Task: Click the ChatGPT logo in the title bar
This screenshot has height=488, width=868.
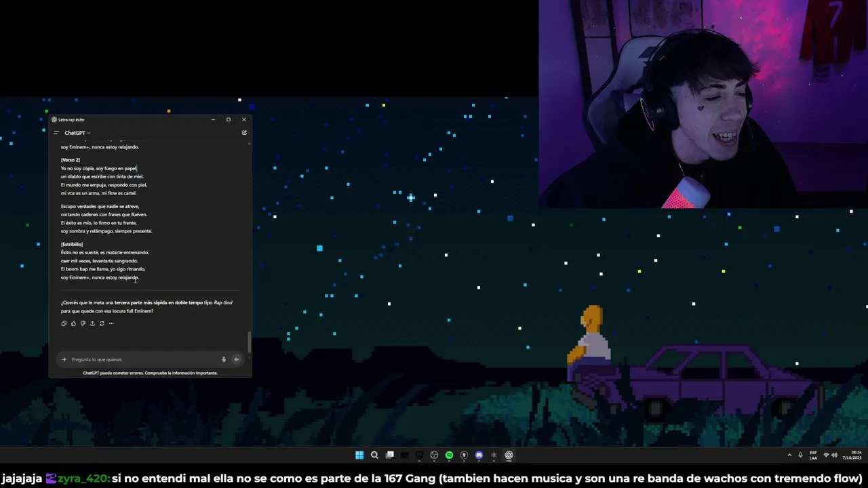Action: [x=54, y=119]
